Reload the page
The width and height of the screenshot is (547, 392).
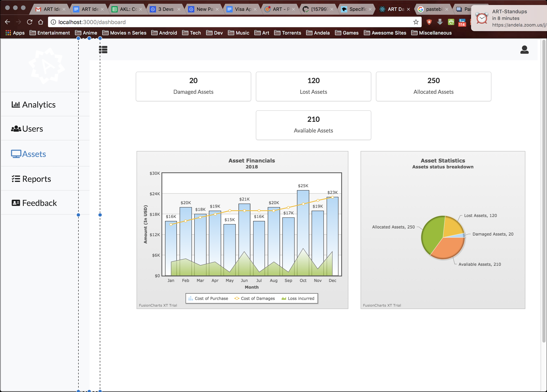30,22
